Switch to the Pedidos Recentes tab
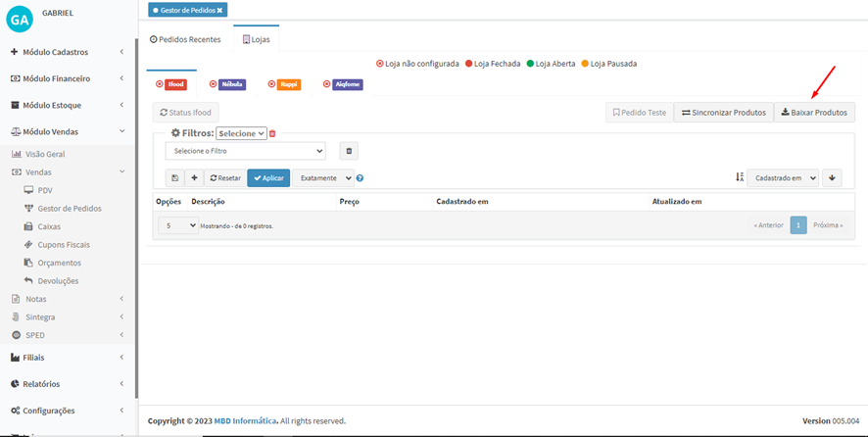 pos(185,39)
